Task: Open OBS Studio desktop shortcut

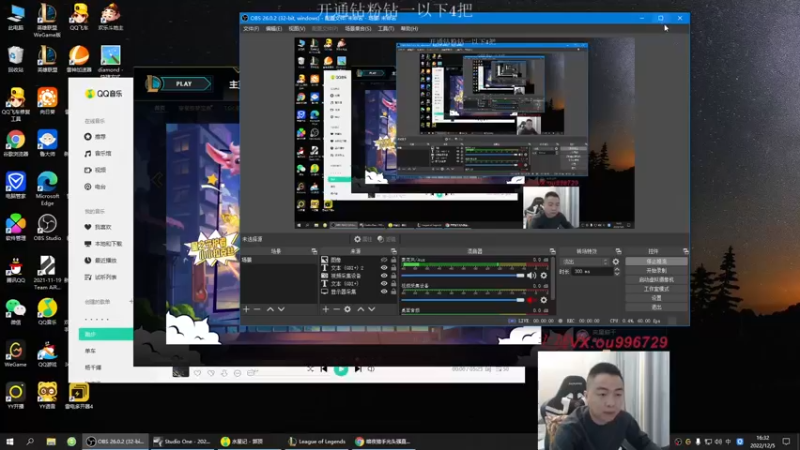Action: pos(47,227)
